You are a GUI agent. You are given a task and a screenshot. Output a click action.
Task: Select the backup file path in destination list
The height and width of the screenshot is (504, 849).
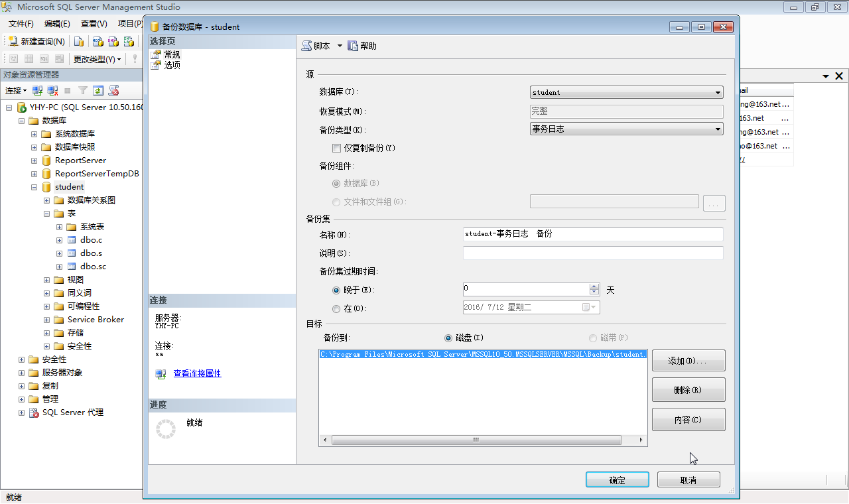pyautogui.click(x=483, y=354)
